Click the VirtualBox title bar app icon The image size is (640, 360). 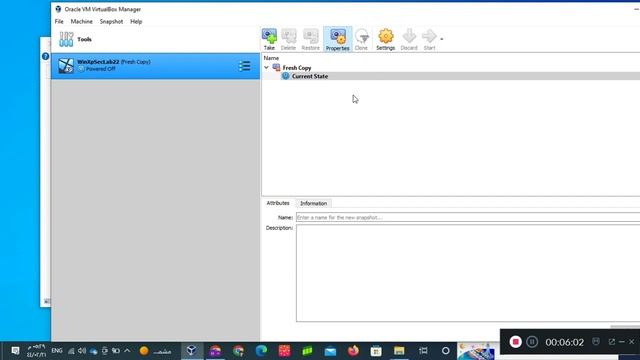coord(58,9)
